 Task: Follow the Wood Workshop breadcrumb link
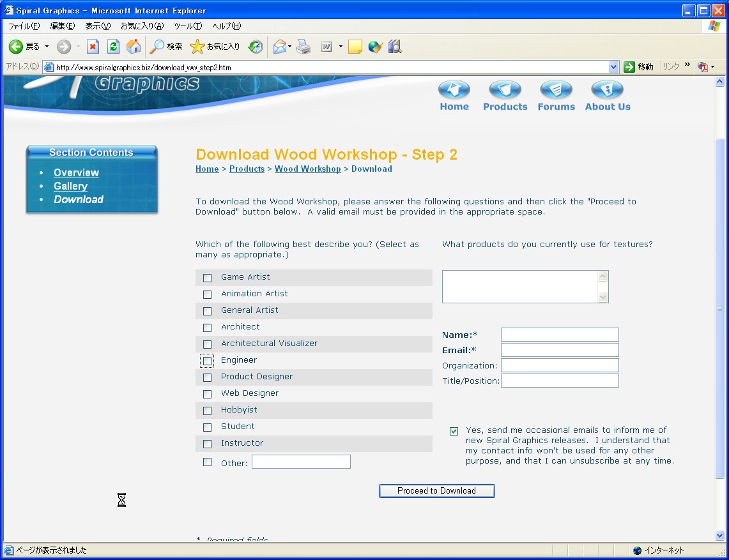[x=308, y=169]
